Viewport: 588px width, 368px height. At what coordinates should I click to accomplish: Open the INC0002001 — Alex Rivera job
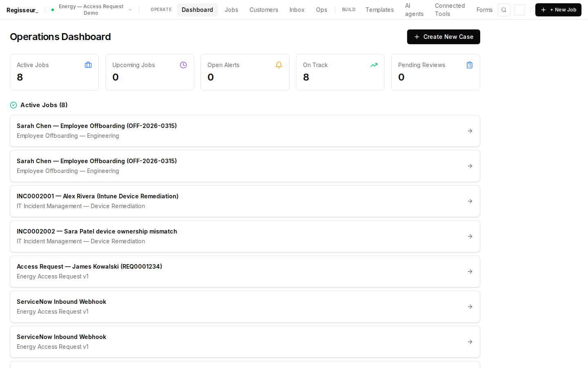[245, 201]
